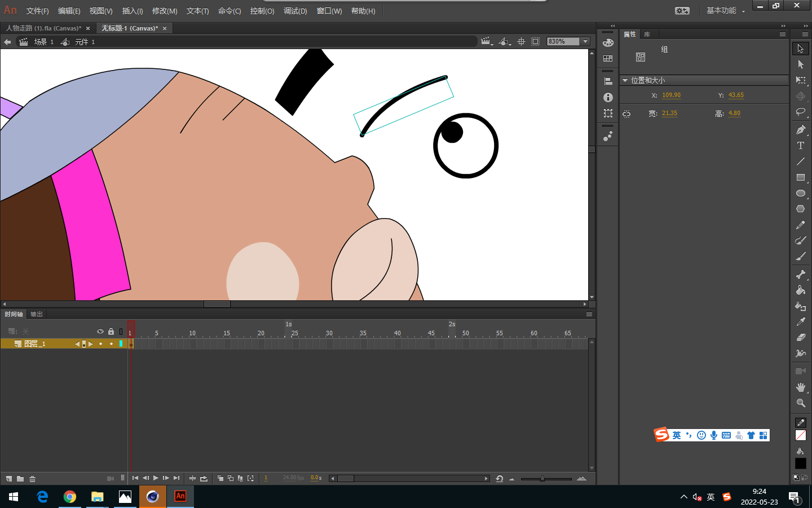Click the black fill color swatch
Viewport: 812px width, 508px height.
point(800,463)
